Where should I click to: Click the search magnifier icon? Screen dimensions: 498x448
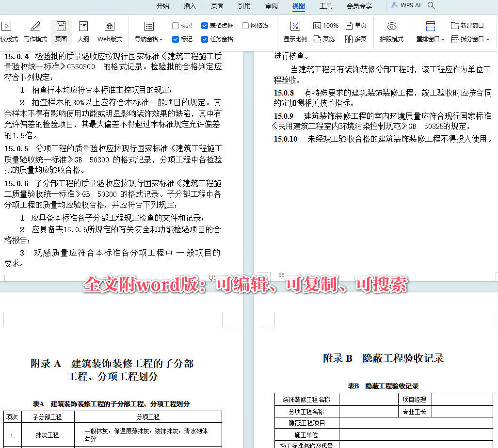click(x=431, y=6)
